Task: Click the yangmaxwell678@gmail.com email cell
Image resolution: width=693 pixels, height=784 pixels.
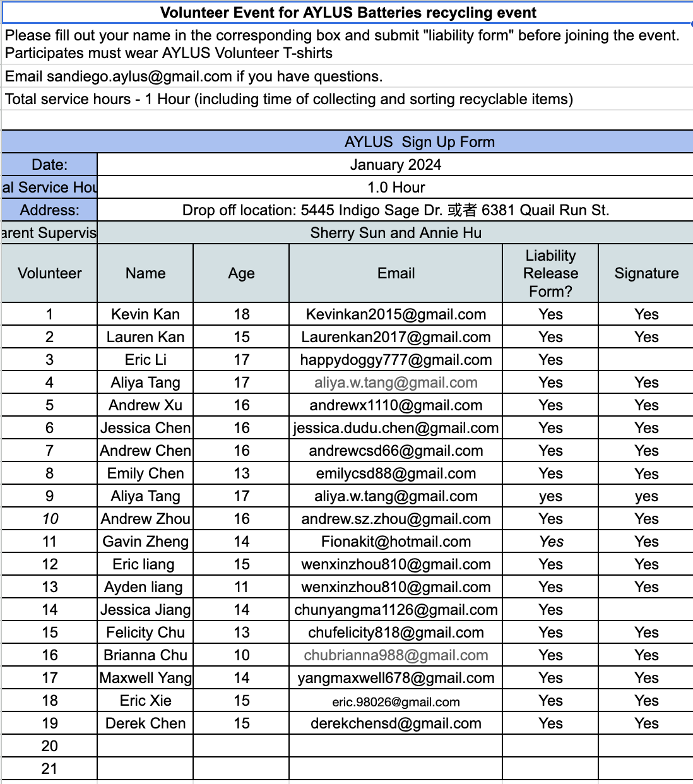Action: [x=396, y=678]
